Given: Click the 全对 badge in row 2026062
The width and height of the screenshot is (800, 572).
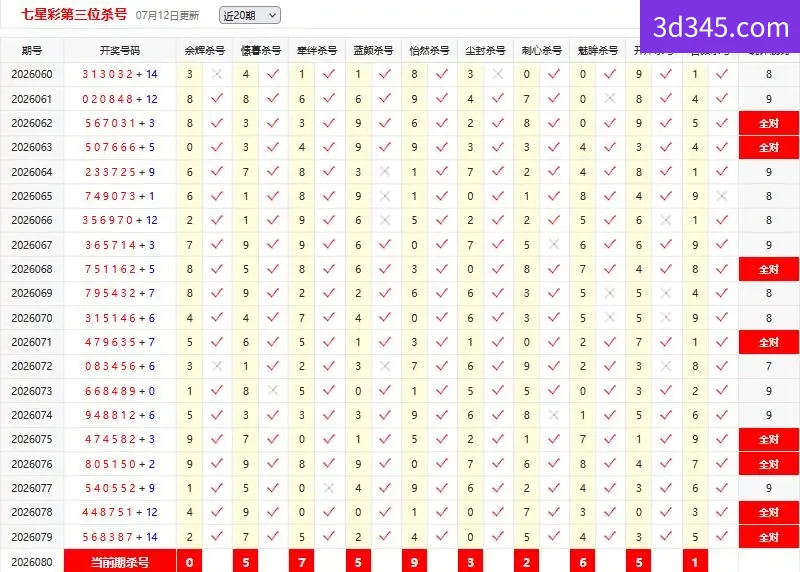Looking at the screenshot, I should [x=768, y=123].
